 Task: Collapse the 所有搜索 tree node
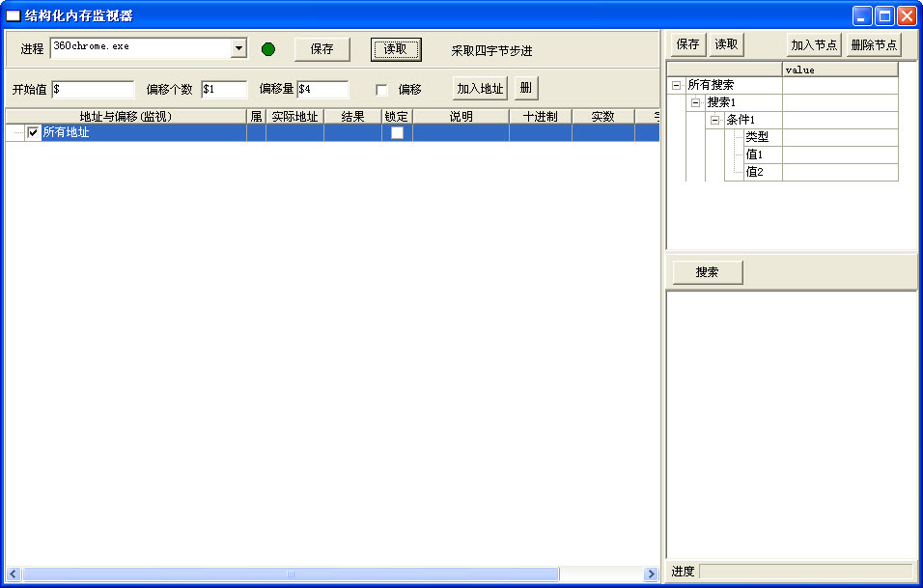676,86
